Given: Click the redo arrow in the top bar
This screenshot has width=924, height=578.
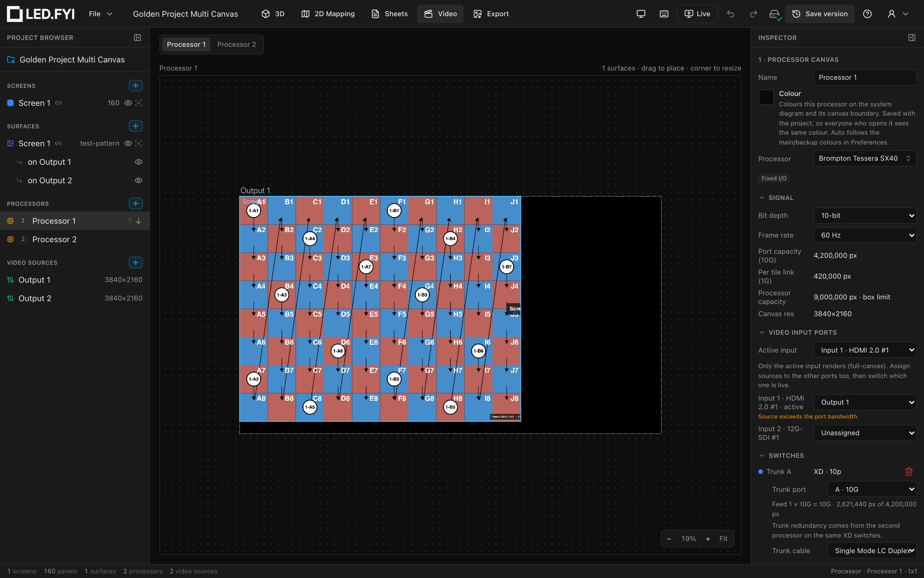Looking at the screenshot, I should tap(753, 14).
